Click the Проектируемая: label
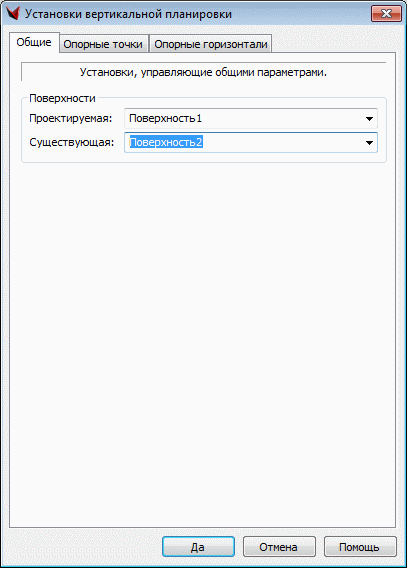 (71, 118)
